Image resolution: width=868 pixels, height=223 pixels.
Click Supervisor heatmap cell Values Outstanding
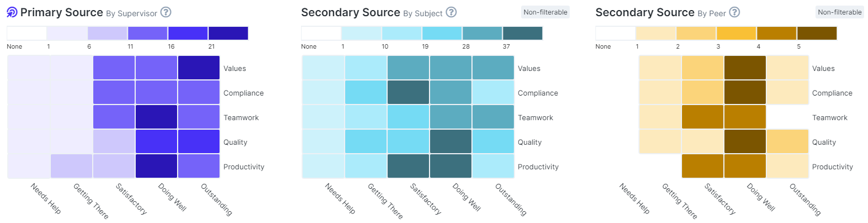point(199,68)
